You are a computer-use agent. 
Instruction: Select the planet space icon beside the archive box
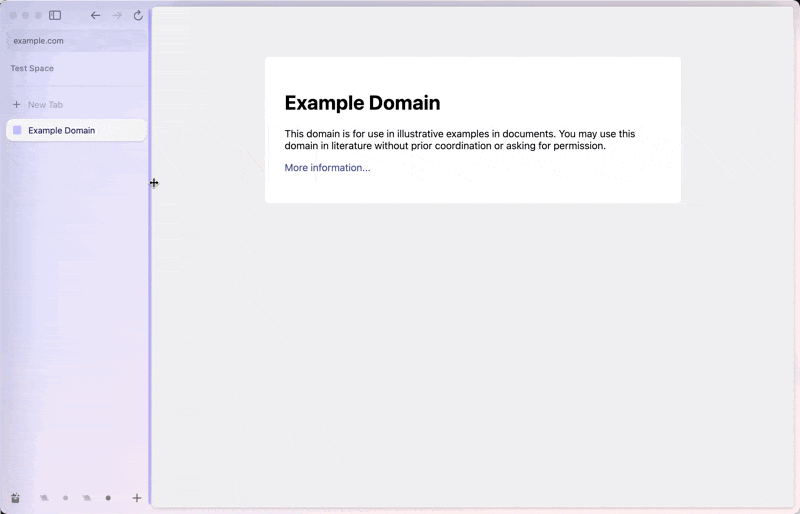(x=44, y=498)
